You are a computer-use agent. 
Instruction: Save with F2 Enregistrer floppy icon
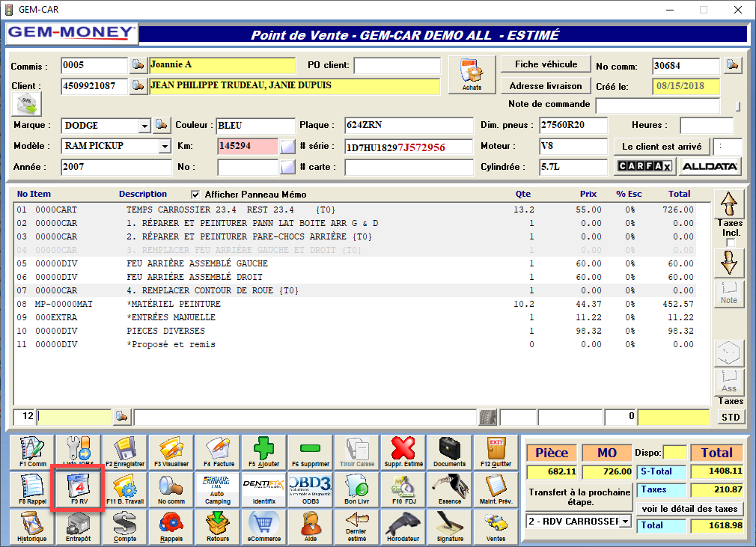(125, 452)
